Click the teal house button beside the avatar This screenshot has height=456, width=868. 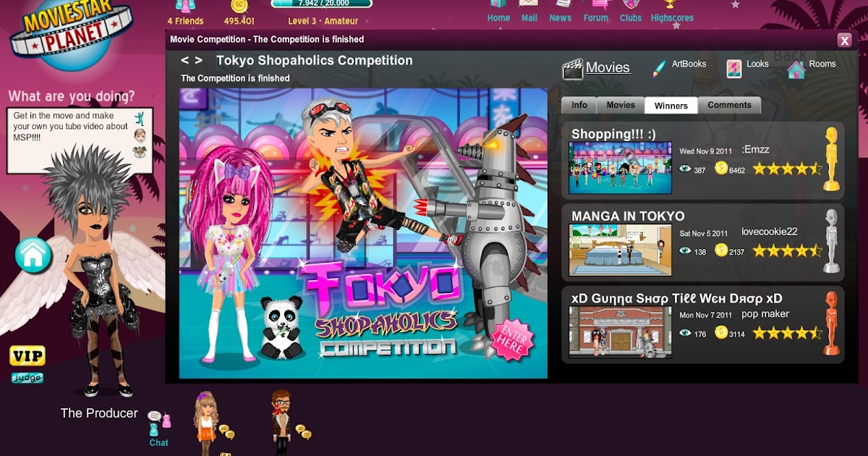tap(34, 256)
